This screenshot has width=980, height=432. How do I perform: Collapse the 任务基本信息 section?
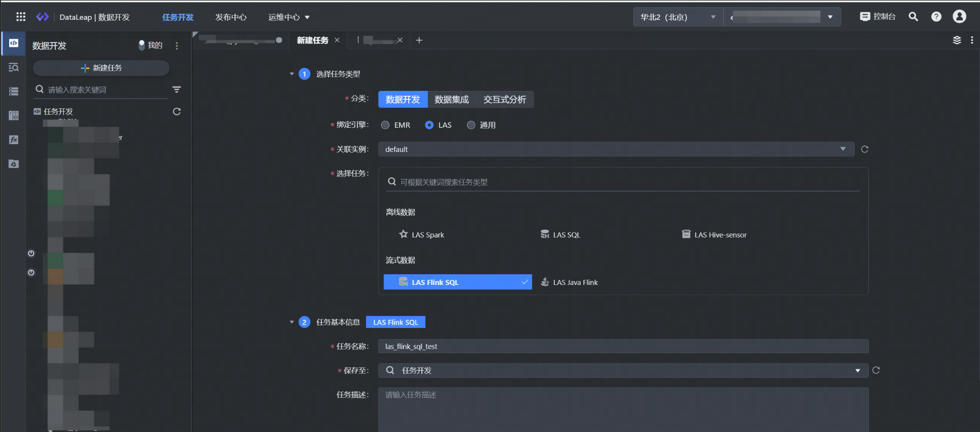click(292, 322)
